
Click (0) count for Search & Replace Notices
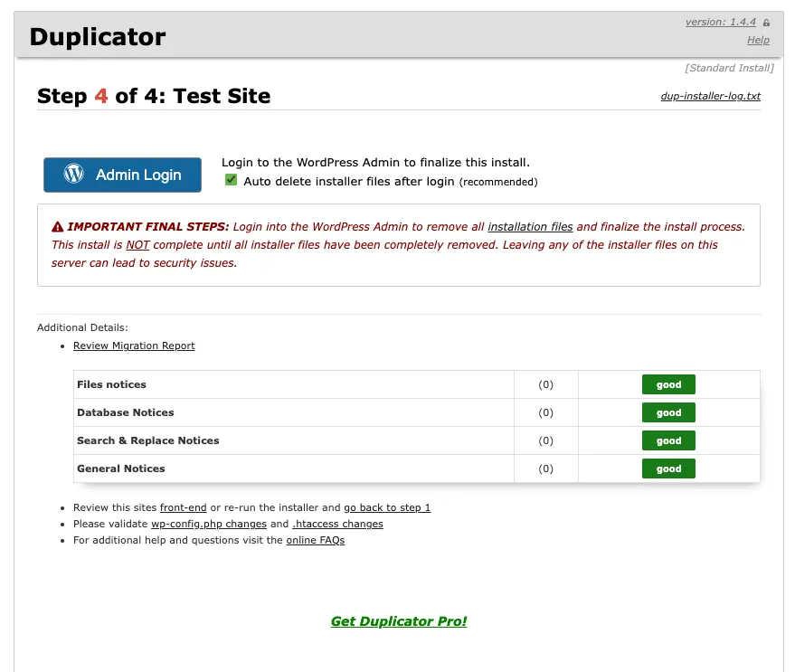click(x=545, y=440)
